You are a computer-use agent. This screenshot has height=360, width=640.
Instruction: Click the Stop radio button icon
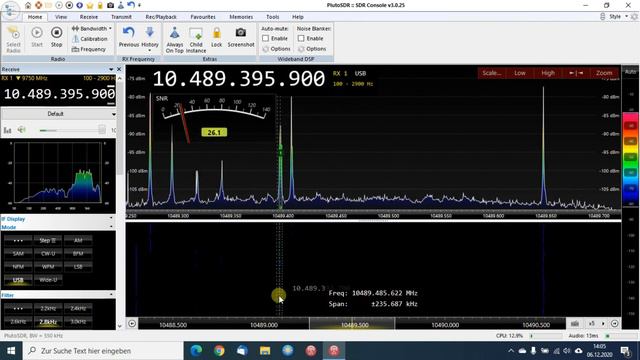[x=56, y=32]
